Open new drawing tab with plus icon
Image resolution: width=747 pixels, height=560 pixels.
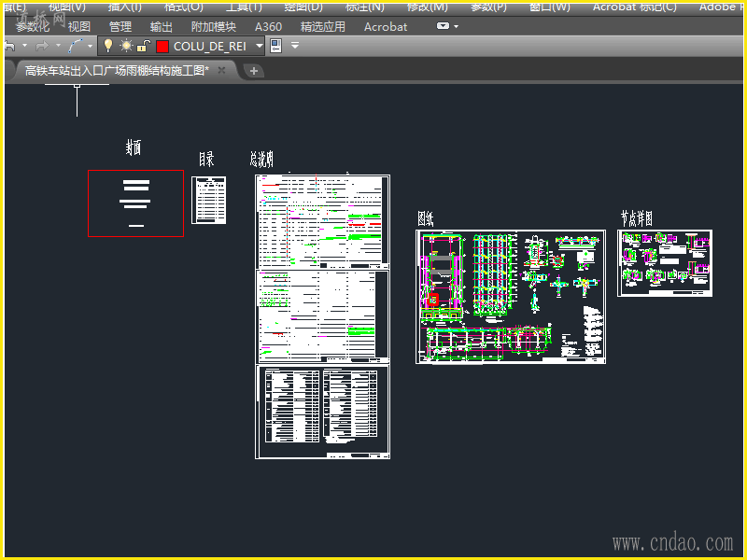pyautogui.click(x=253, y=71)
